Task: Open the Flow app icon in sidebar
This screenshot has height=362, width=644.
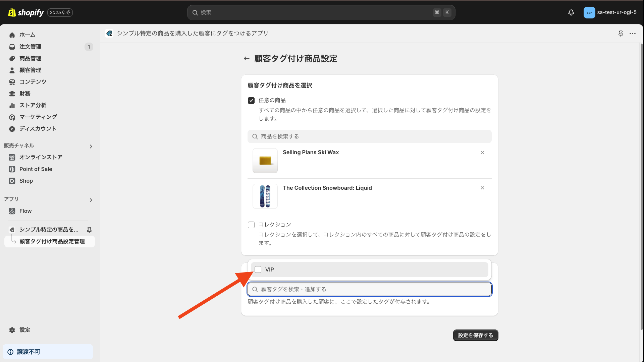Action: [12, 211]
